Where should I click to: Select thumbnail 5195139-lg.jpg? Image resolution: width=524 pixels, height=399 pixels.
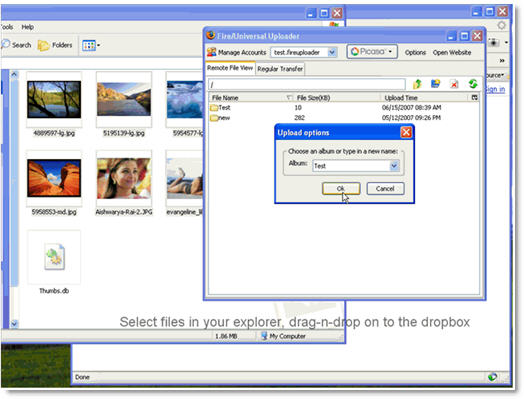124,99
